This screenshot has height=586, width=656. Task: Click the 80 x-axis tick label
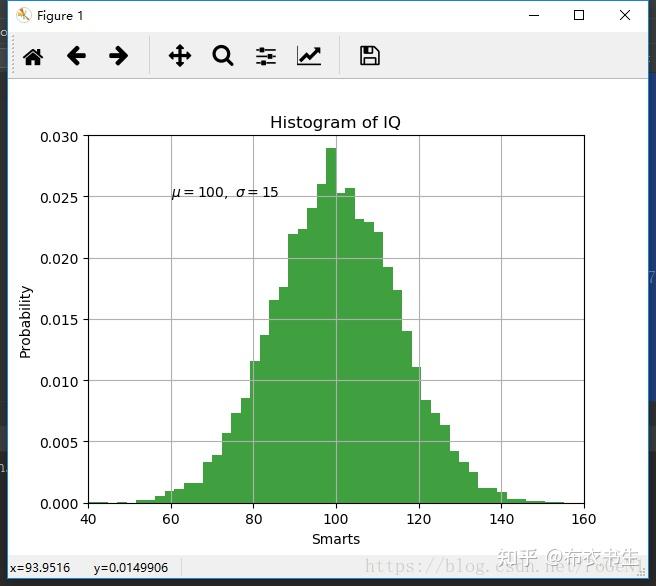click(x=254, y=519)
